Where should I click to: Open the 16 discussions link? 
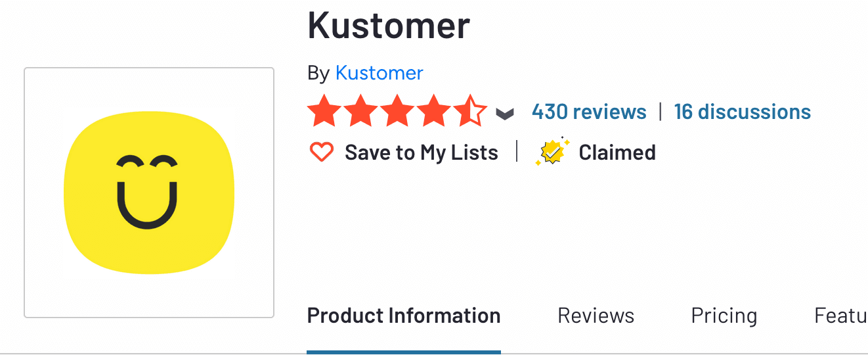742,112
